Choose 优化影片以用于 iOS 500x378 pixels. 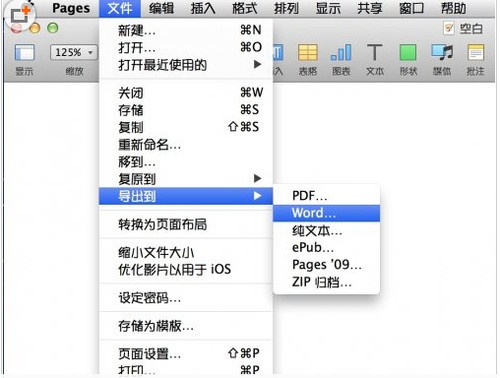click(186, 269)
